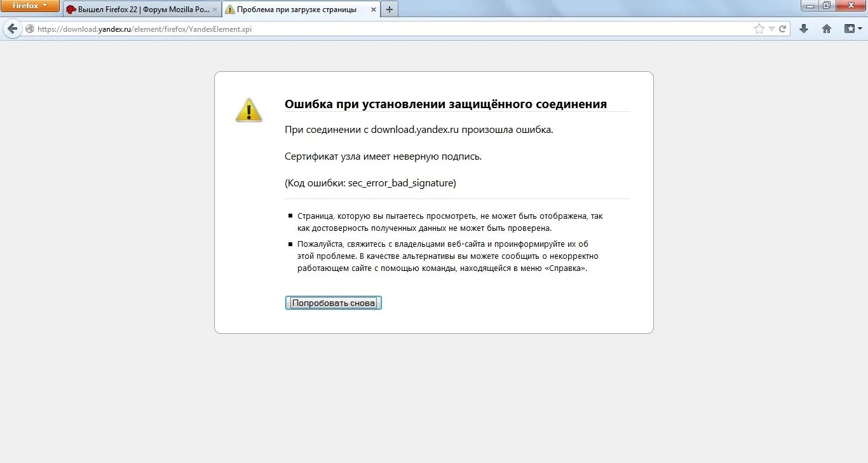Reload the page with the refresh icon
The image size is (868, 463).
coord(783,29)
